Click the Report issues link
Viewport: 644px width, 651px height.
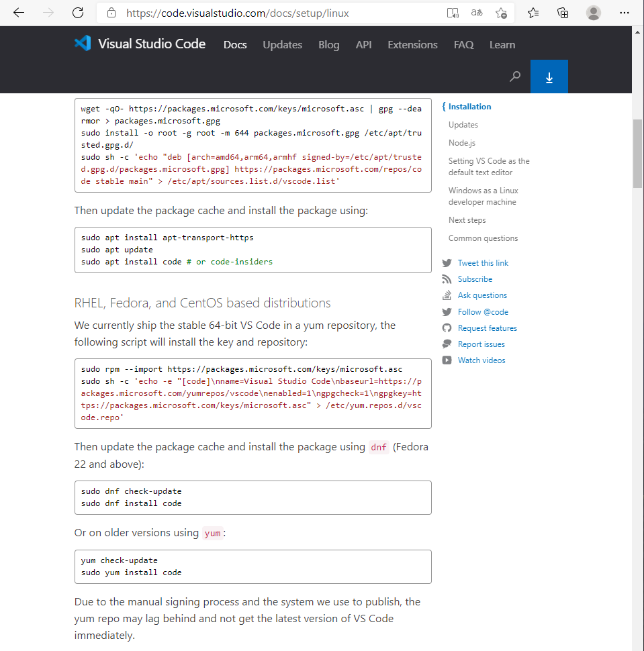(481, 344)
